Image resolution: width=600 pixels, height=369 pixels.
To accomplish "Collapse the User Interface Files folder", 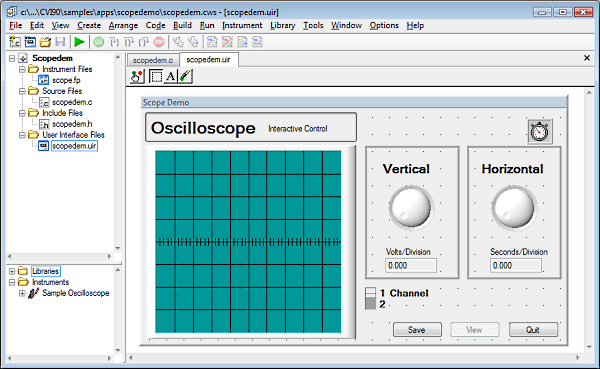I will click(x=22, y=135).
